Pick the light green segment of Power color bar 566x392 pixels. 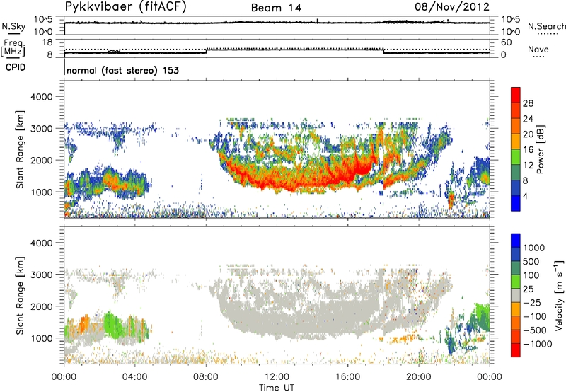[516, 157]
